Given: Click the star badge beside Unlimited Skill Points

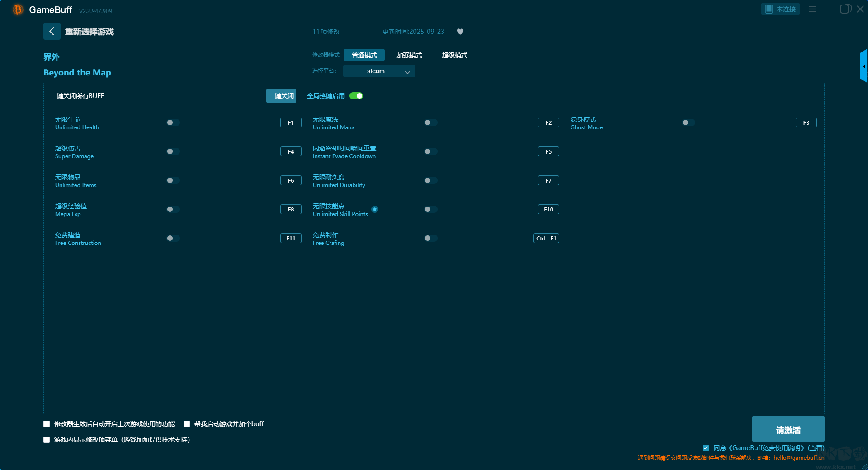Looking at the screenshot, I should [375, 209].
